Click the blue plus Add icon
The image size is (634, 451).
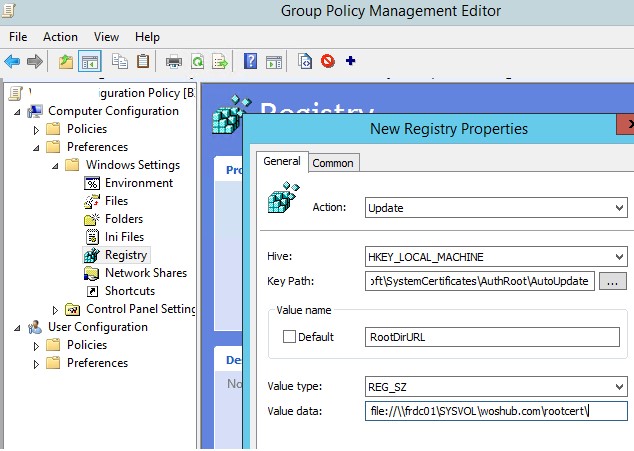(350, 62)
